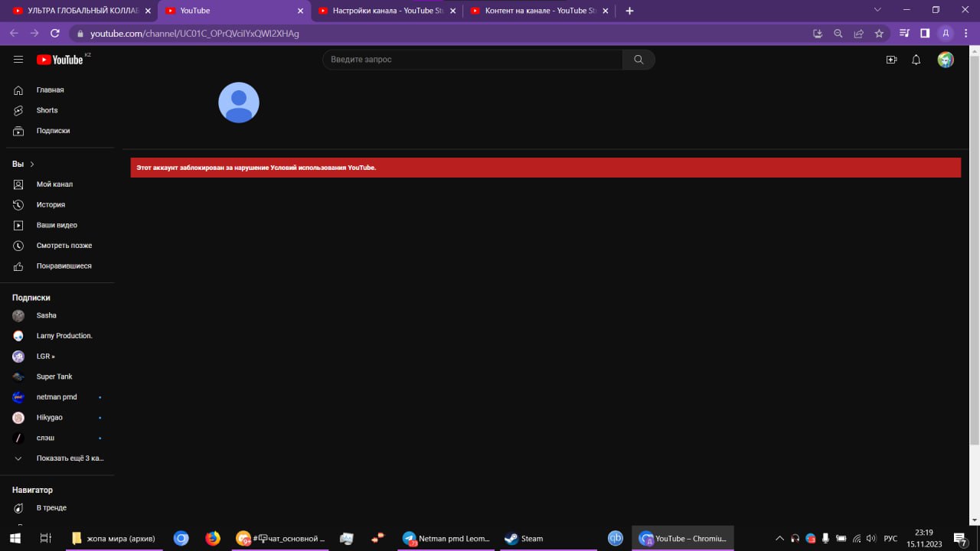Image resolution: width=980 pixels, height=551 pixels.
Task: Open Windows notification center
Action: pos(960,539)
